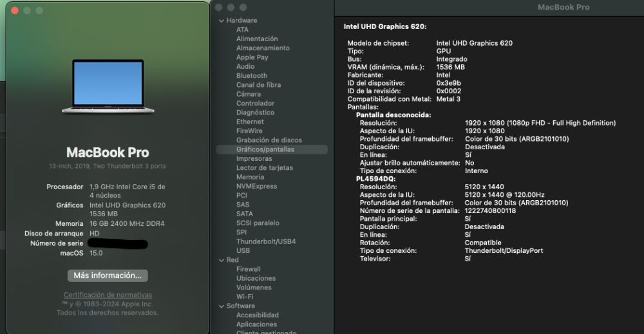Collapse the Red section
Viewport: 644px width, 334px height.
coord(222,260)
